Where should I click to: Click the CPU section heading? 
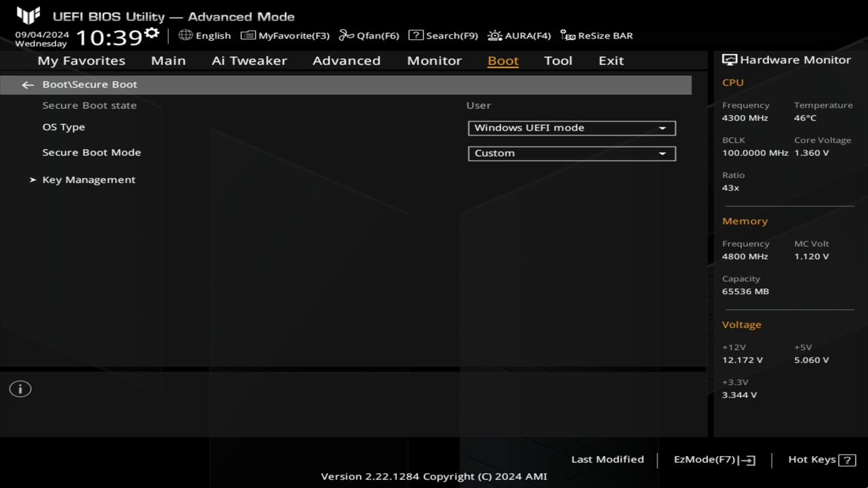point(733,83)
